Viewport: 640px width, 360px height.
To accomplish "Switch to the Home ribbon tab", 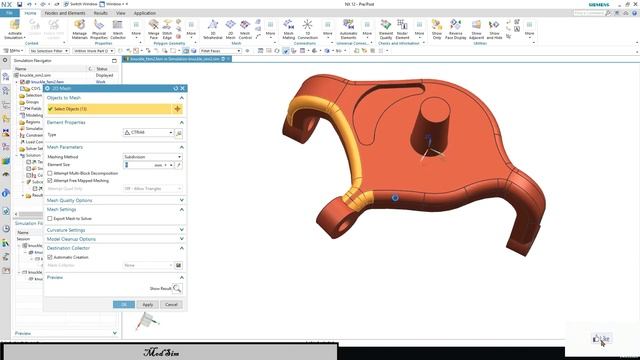I will click(30, 13).
